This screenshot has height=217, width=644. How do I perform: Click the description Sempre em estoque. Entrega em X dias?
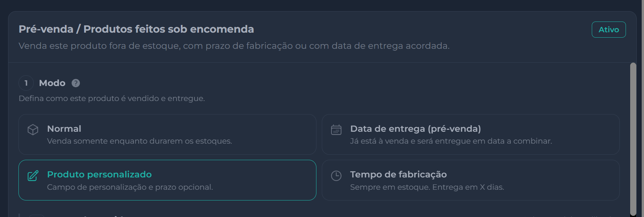(x=427, y=187)
